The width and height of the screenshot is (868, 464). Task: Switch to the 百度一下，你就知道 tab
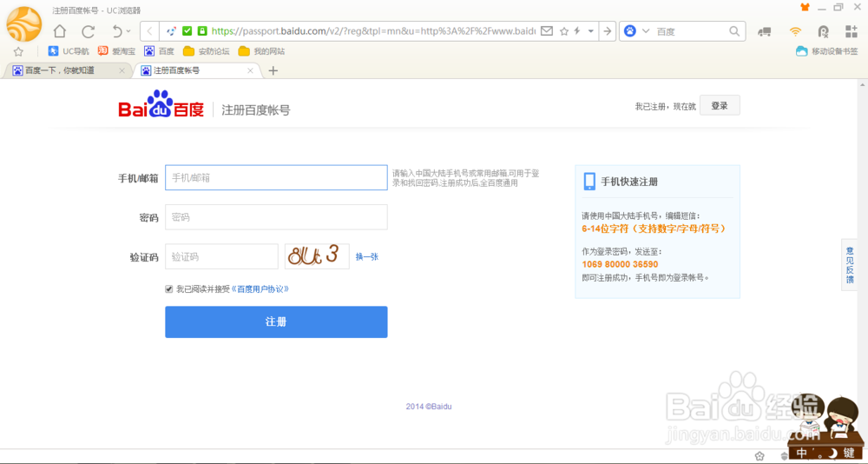click(61, 70)
